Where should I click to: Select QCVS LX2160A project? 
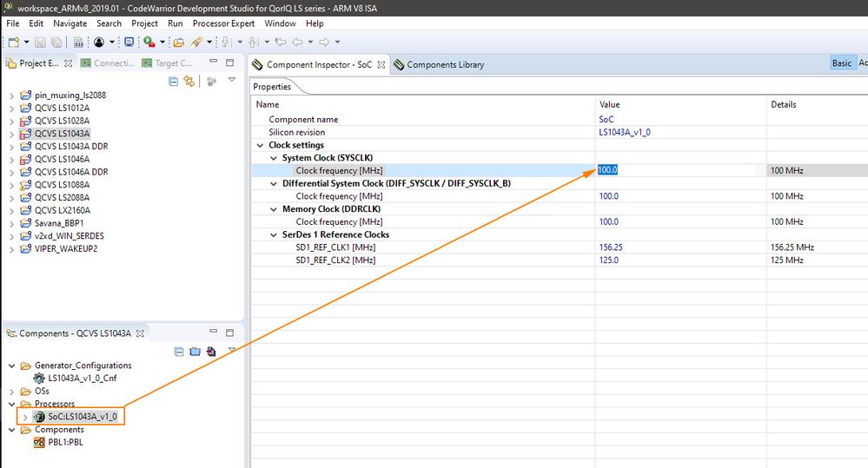(62, 210)
